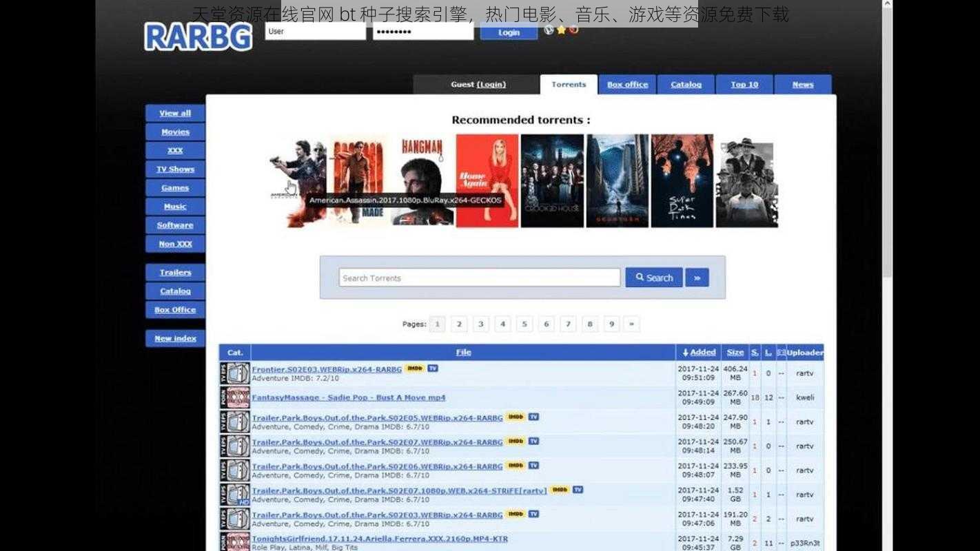
Task: Click the password input field
Action: tap(423, 31)
